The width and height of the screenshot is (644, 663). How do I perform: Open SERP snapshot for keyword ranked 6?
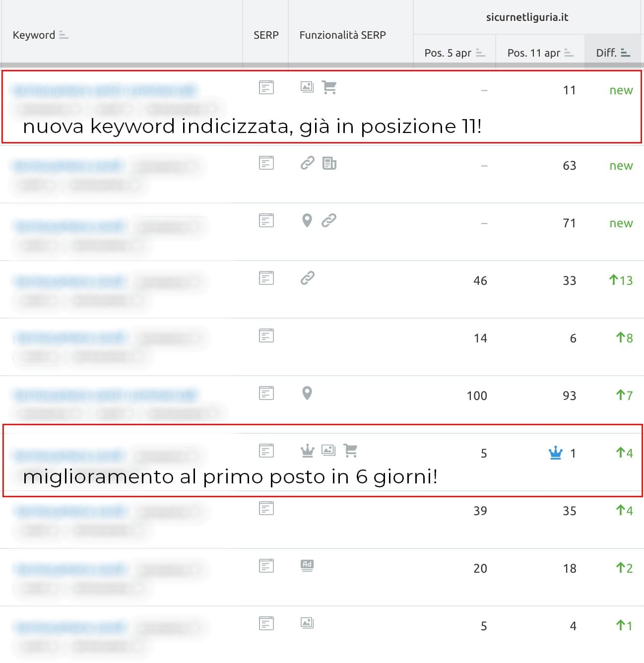click(x=266, y=336)
